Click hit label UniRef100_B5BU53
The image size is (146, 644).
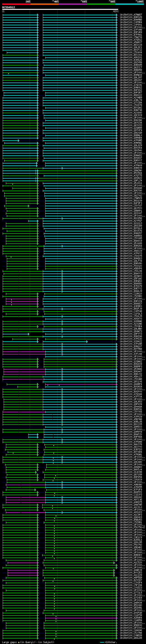click(131, 520)
